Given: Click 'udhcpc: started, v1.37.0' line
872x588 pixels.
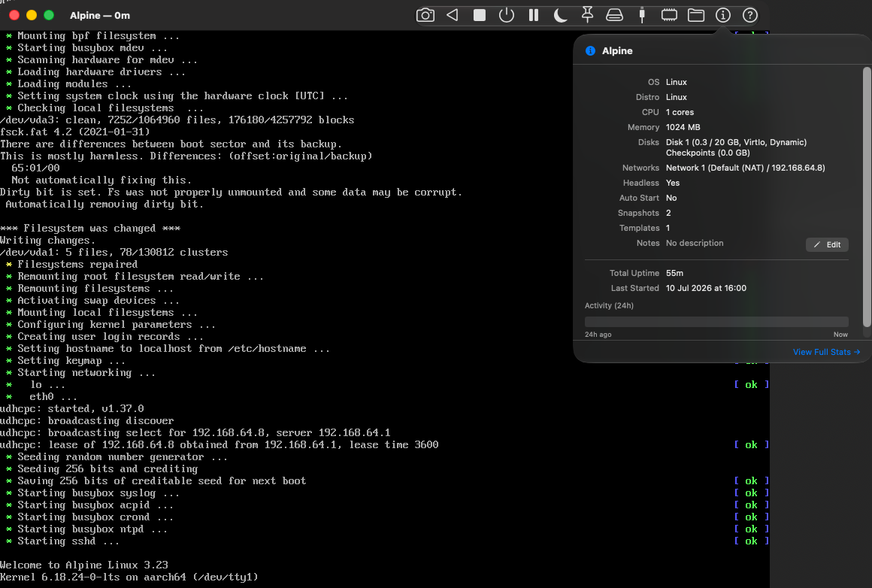Looking at the screenshot, I should click(71, 408).
